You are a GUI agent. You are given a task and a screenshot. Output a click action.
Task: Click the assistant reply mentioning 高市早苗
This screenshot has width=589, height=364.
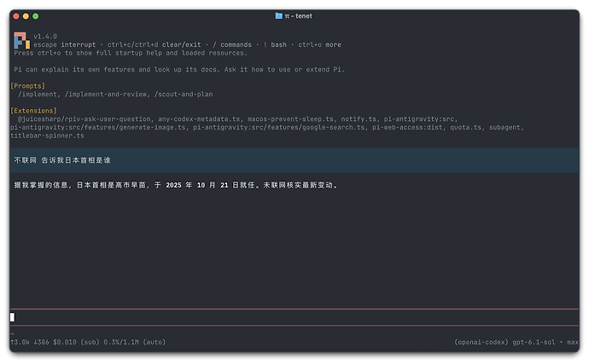coord(176,185)
